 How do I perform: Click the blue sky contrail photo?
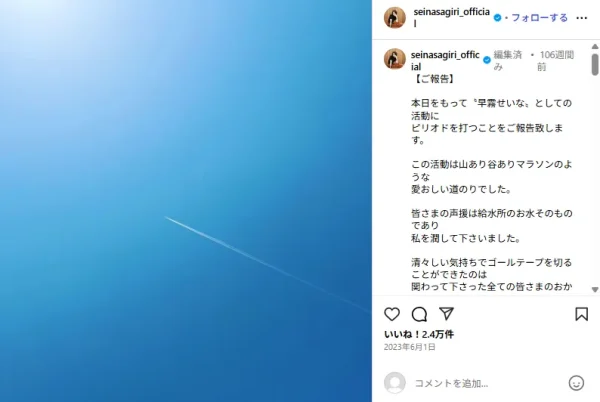click(x=186, y=201)
